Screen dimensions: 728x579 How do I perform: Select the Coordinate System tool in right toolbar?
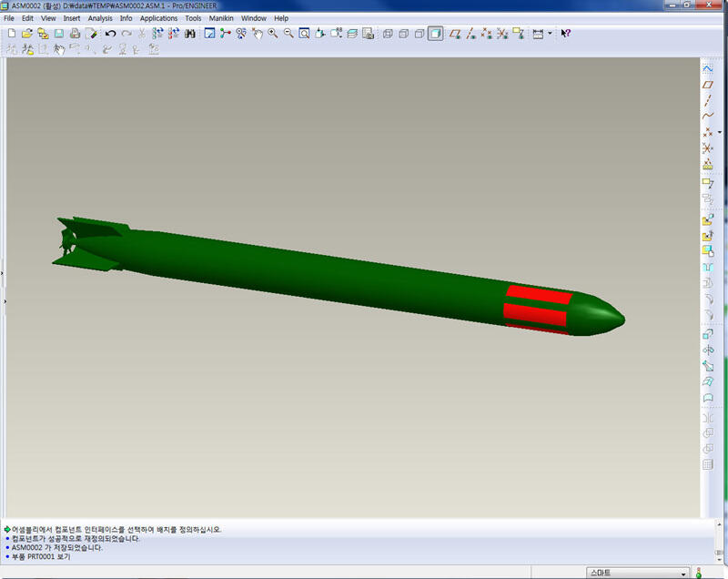point(708,148)
